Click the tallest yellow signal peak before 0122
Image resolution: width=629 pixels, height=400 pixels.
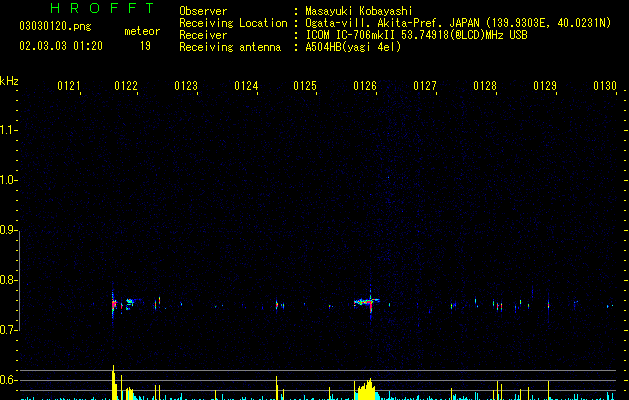(x=114, y=382)
